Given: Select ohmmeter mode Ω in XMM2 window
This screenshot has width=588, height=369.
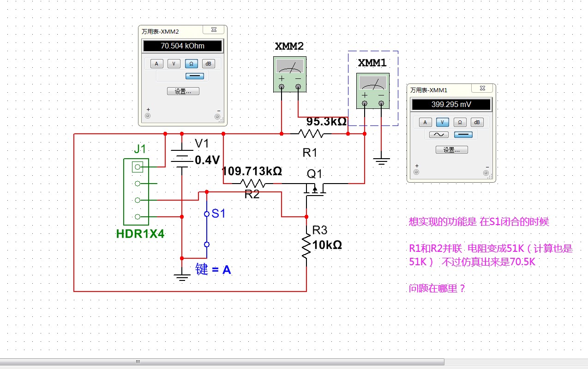Looking at the screenshot, I should [x=191, y=64].
